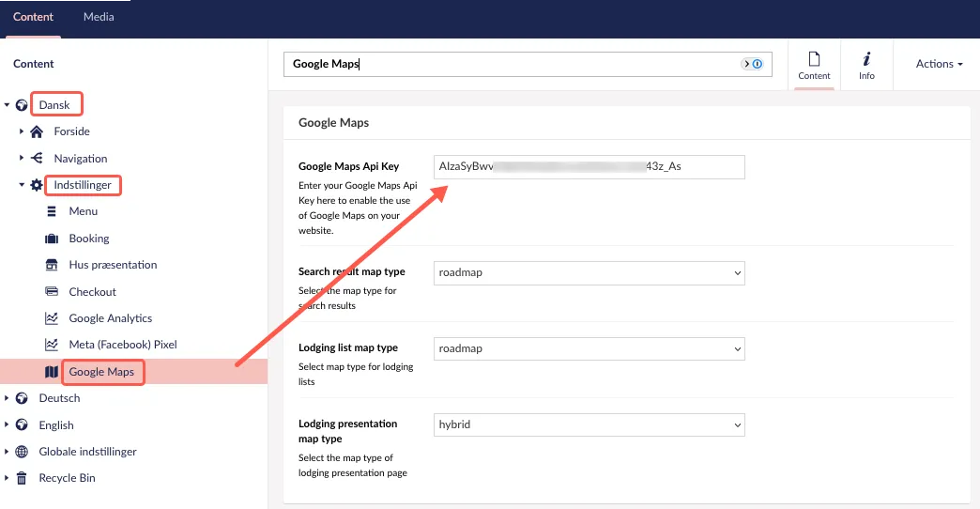Click the house icon beside Forside
This screenshot has width=980, height=509.
point(37,131)
